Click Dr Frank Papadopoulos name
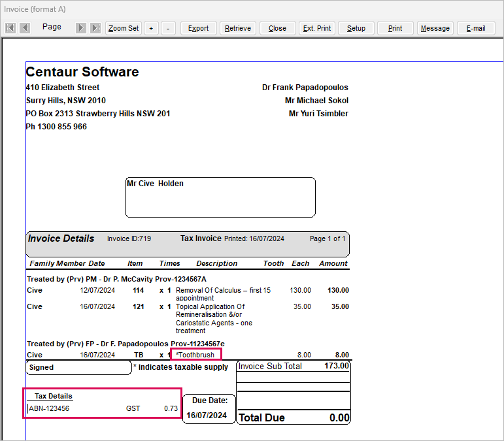The width and height of the screenshot is (504, 441). click(305, 88)
